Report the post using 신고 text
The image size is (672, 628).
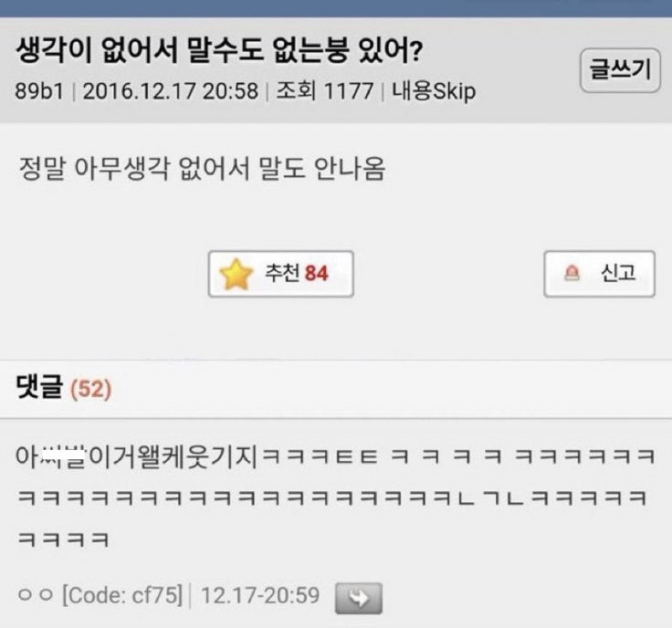tap(618, 273)
